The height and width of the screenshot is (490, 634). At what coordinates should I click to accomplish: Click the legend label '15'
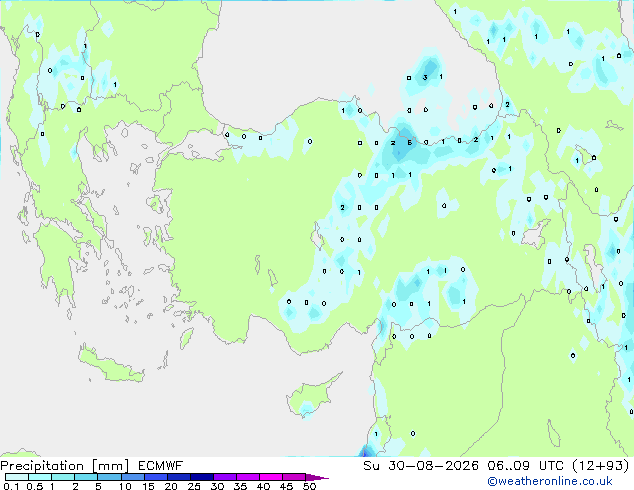pyautogui.click(x=148, y=486)
